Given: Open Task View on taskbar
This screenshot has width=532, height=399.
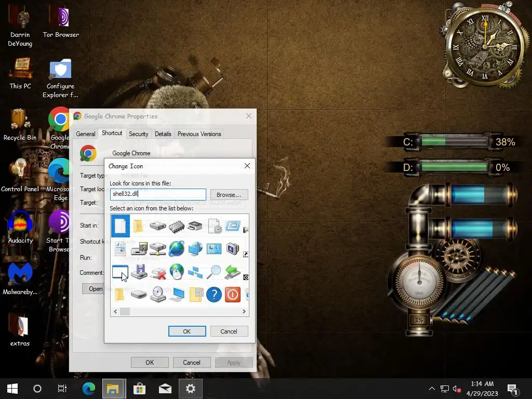Looking at the screenshot, I should [x=62, y=389].
